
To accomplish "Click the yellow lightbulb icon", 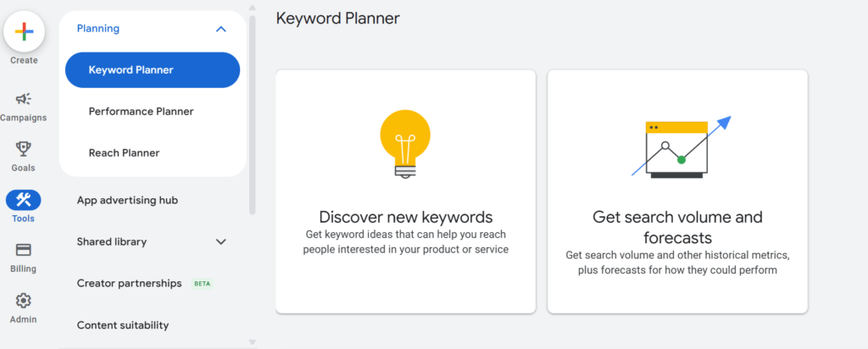I will click(x=405, y=142).
